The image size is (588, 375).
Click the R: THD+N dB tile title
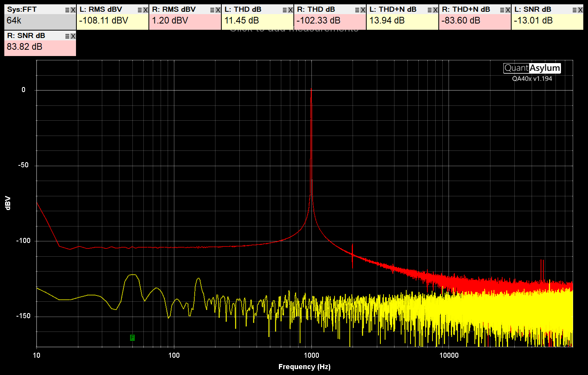pyautogui.click(x=466, y=9)
